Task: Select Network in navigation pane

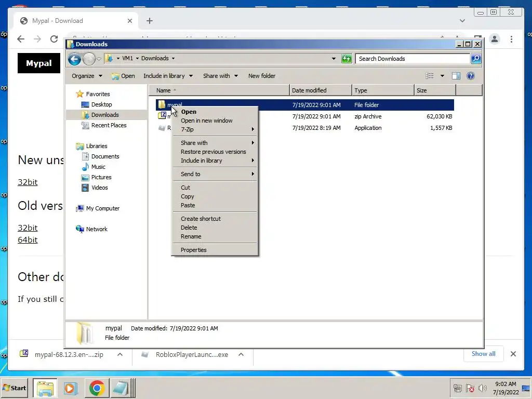Action: (x=96, y=229)
